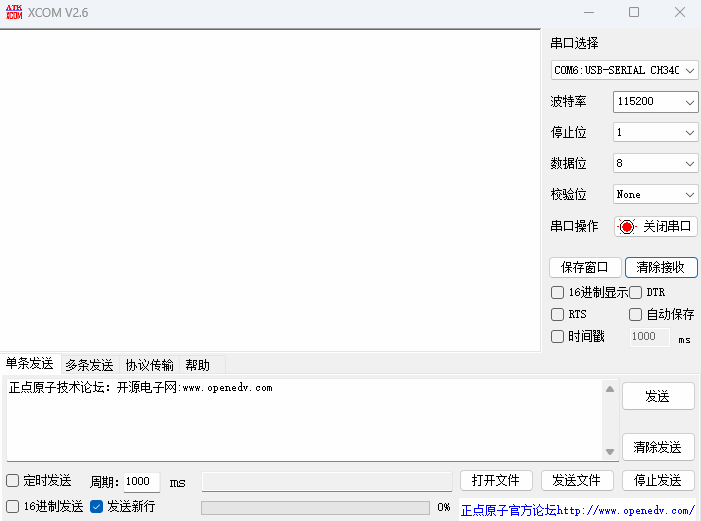Click the file path field beside 打开文件
Image resolution: width=701 pixels, height=521 pixels.
coord(327,482)
